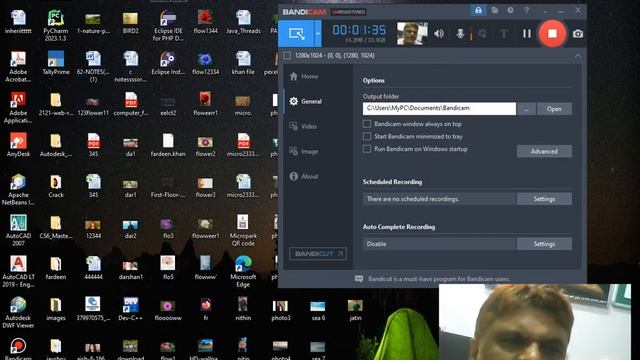
Task: Select Eclipse IDE for PHP desktop icon
Action: point(168,25)
